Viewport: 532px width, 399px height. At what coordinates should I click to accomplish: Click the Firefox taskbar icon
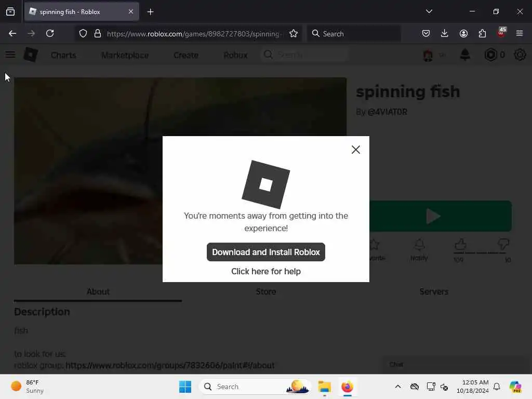347,387
